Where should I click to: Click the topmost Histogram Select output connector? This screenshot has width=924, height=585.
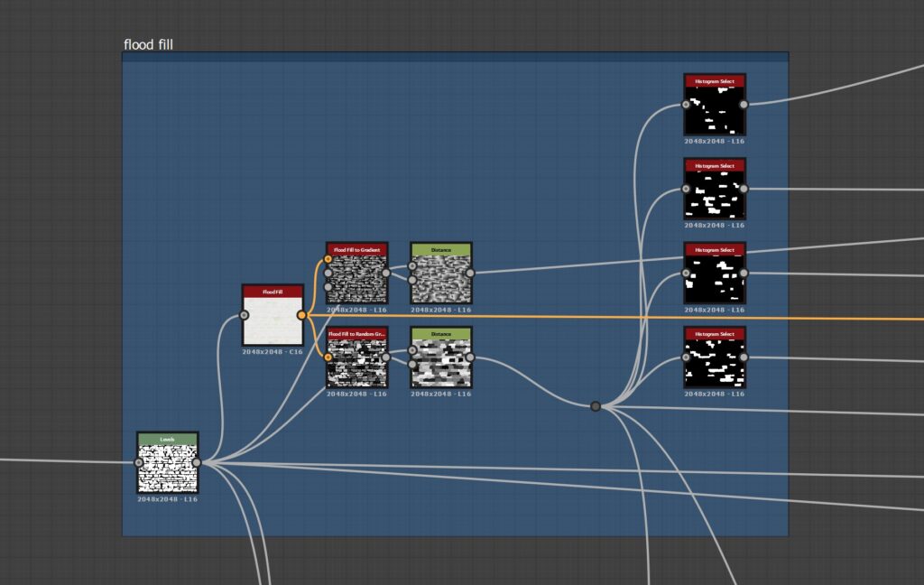744,104
